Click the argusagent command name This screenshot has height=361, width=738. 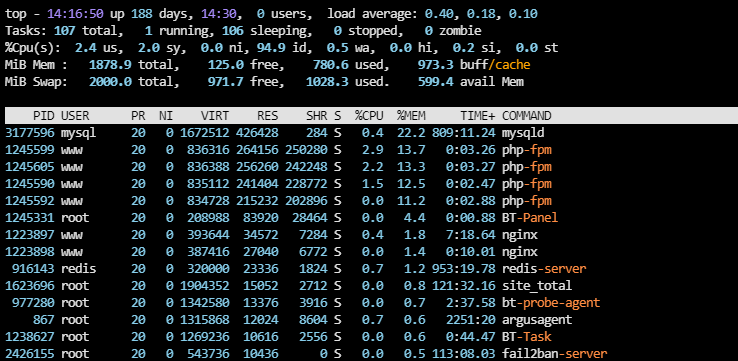tap(537, 320)
